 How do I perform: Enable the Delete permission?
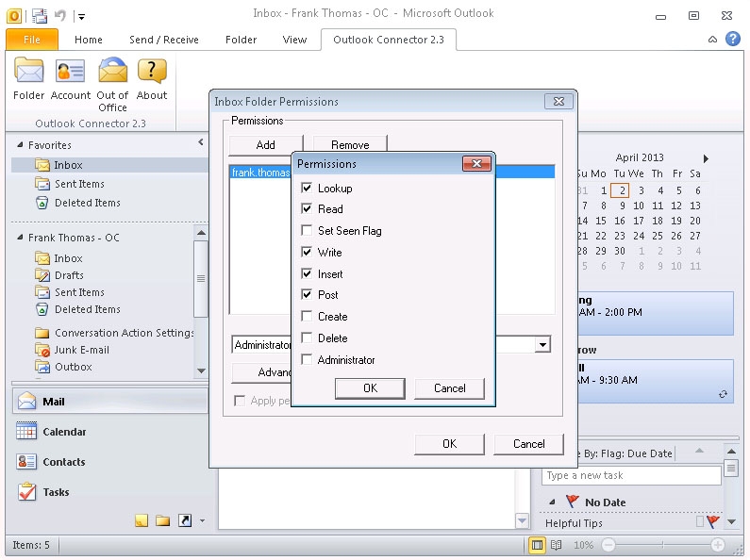[308, 338]
